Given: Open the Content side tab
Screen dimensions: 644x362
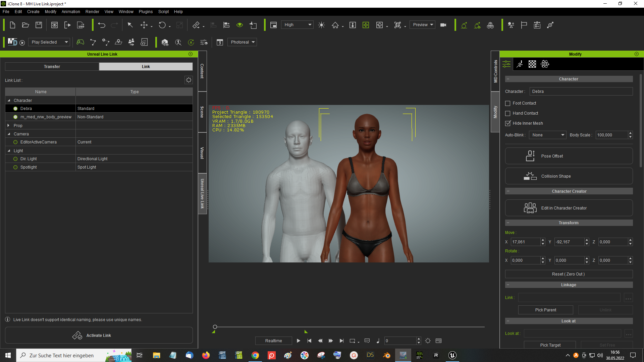Looking at the screenshot, I should point(202,71).
